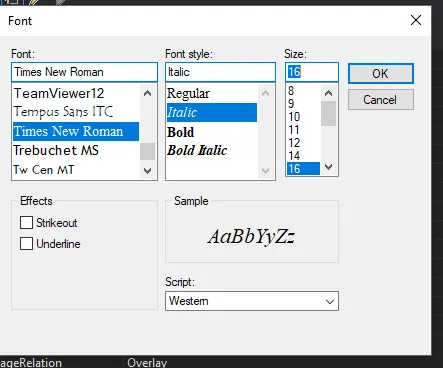This screenshot has height=368, width=443.
Task: Focus the Size input field
Action: [x=312, y=72]
